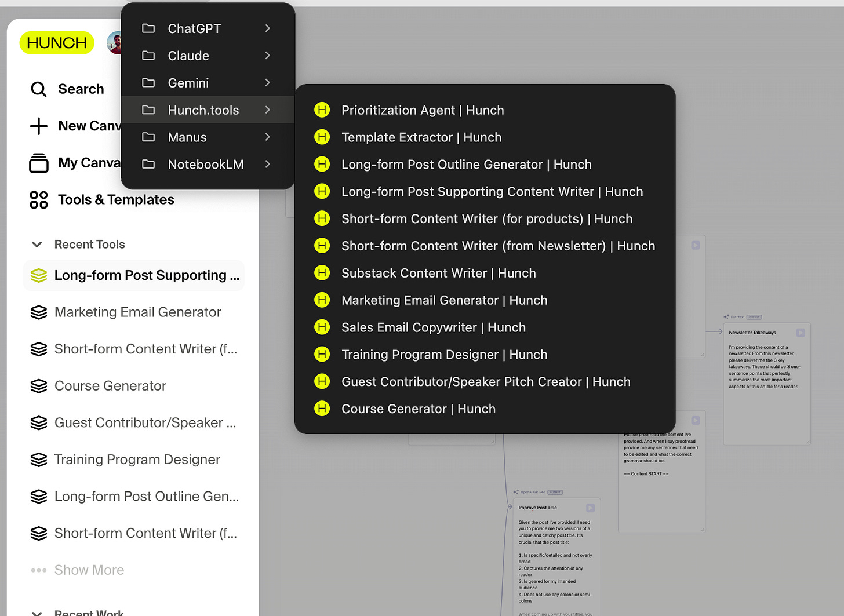Viewport: 844px width, 616px height.
Task: Click the Claude folder icon
Action: point(148,56)
